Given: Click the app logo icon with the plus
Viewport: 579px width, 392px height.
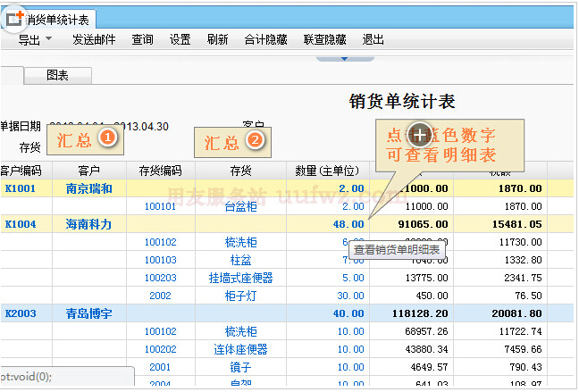Looking at the screenshot, I should [15, 18].
